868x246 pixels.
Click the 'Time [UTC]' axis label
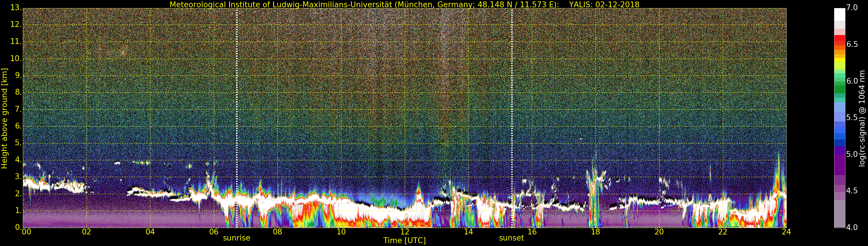pos(404,241)
